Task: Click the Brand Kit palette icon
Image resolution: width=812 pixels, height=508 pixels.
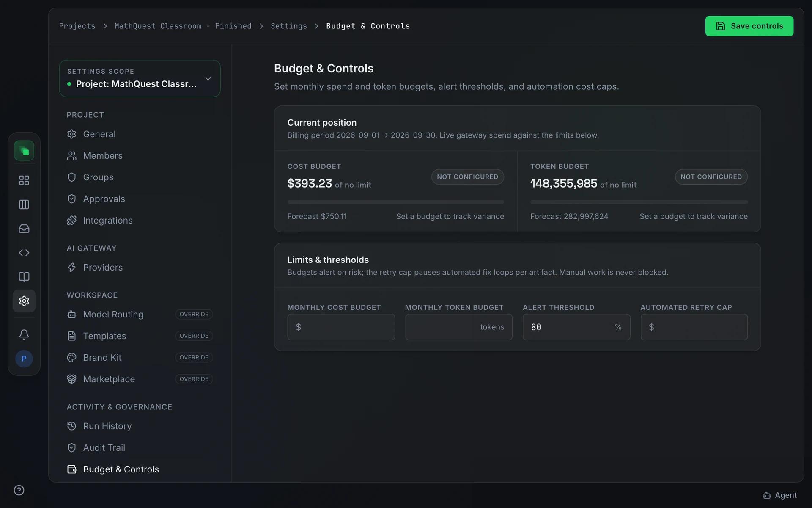Action: pos(71,358)
